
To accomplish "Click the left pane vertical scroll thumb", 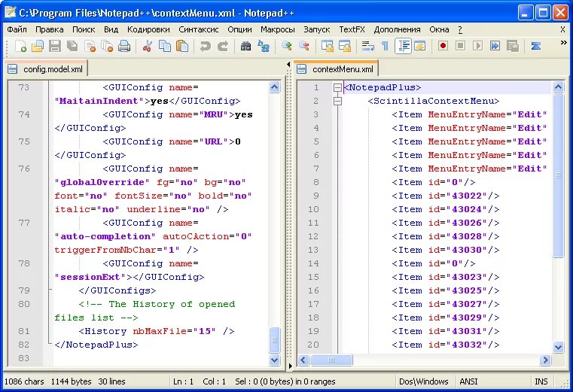I will [x=274, y=340].
